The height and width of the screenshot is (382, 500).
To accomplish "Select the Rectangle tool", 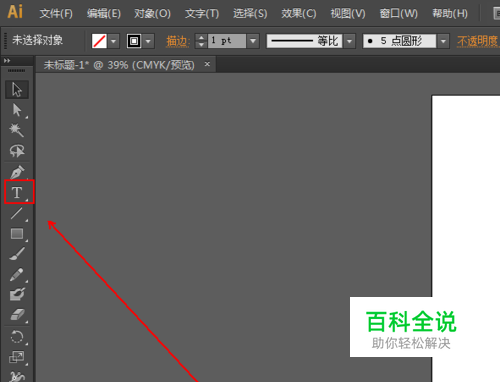I will 17,234.
